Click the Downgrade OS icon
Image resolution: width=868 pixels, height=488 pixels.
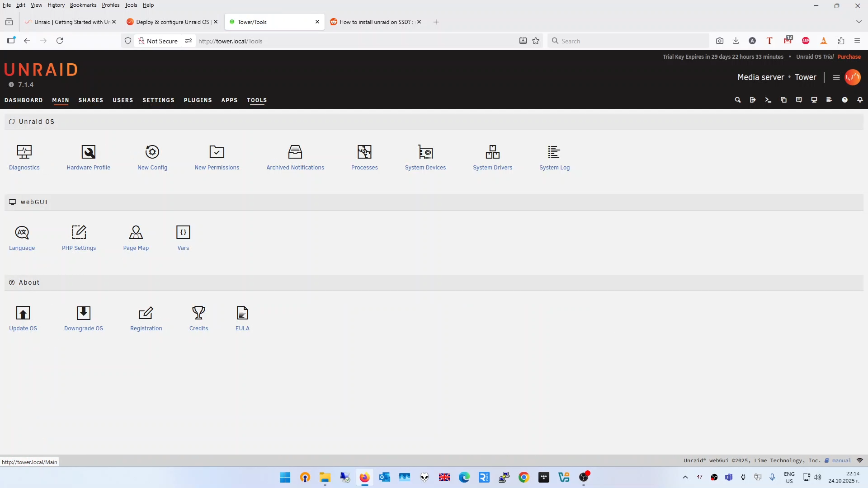pyautogui.click(x=84, y=313)
